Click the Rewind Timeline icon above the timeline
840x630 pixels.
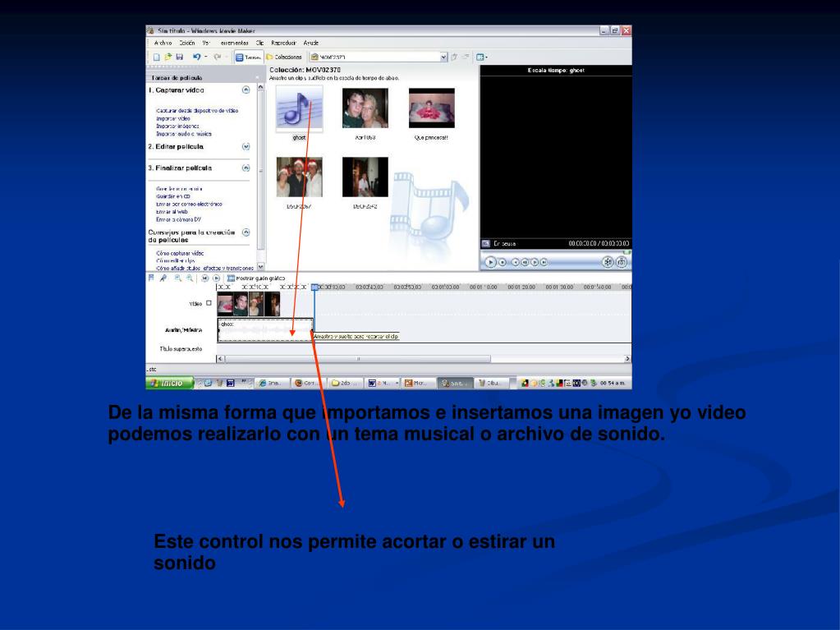click(204, 278)
